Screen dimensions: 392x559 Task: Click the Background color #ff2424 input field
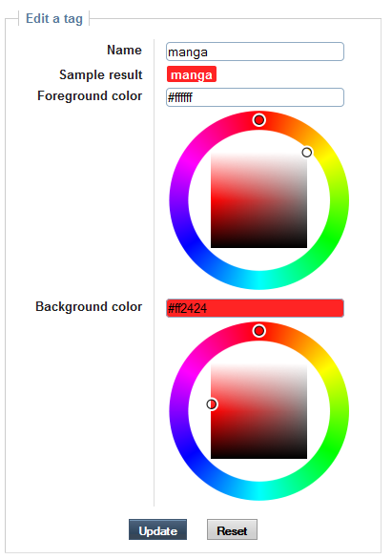[255, 308]
